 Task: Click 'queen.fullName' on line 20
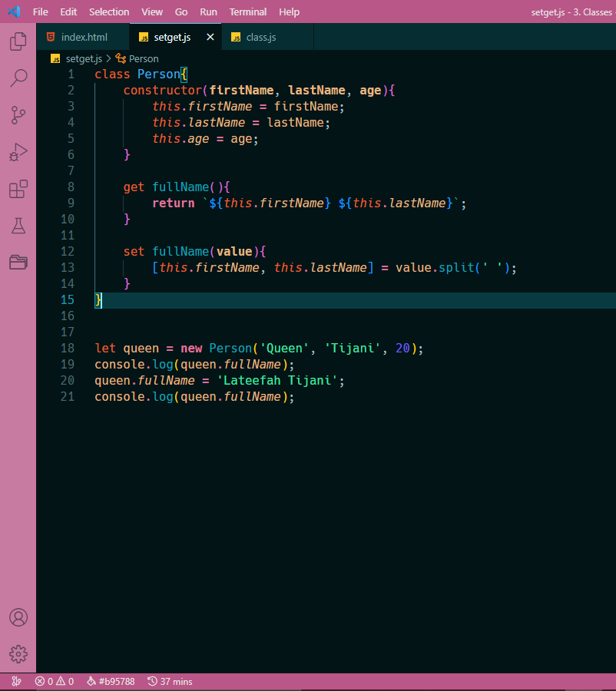pyautogui.click(x=144, y=380)
